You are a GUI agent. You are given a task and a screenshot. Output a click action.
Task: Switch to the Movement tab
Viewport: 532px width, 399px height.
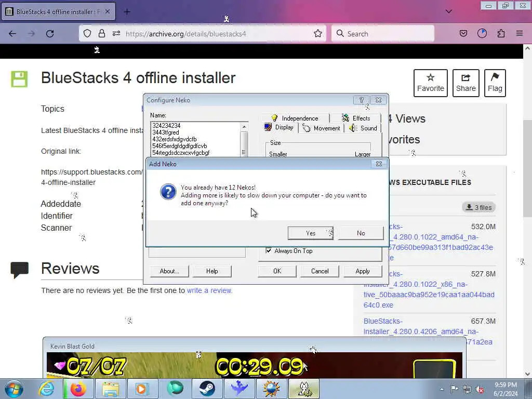(321, 128)
